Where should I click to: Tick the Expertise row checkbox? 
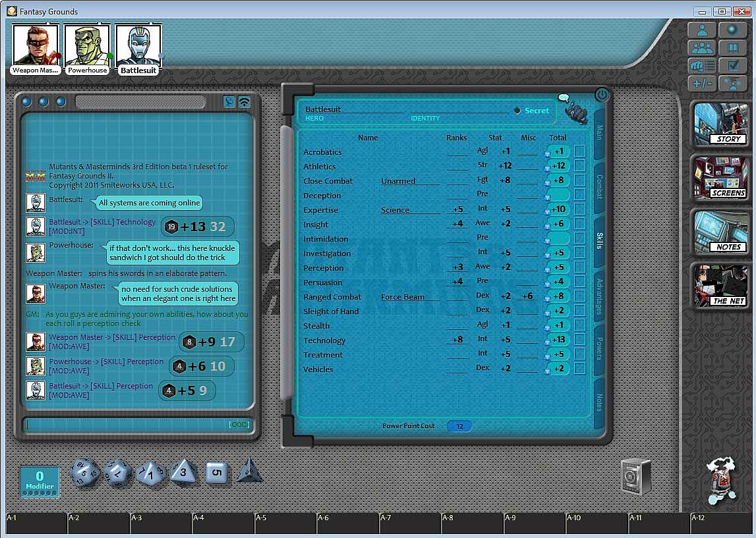coord(580,209)
